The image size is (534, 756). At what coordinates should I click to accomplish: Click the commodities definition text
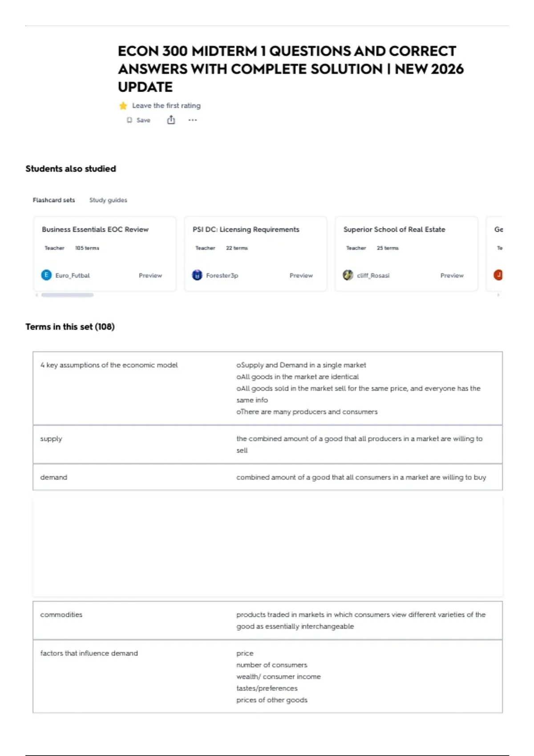point(361,620)
